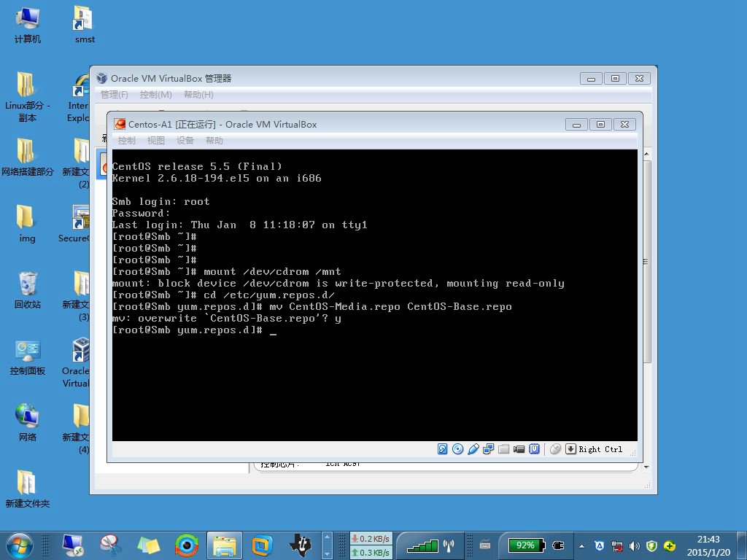Click the network adapters status icon

(488, 449)
